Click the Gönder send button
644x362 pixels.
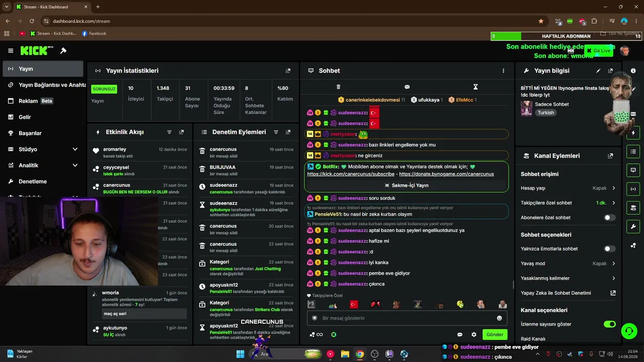pos(495,334)
